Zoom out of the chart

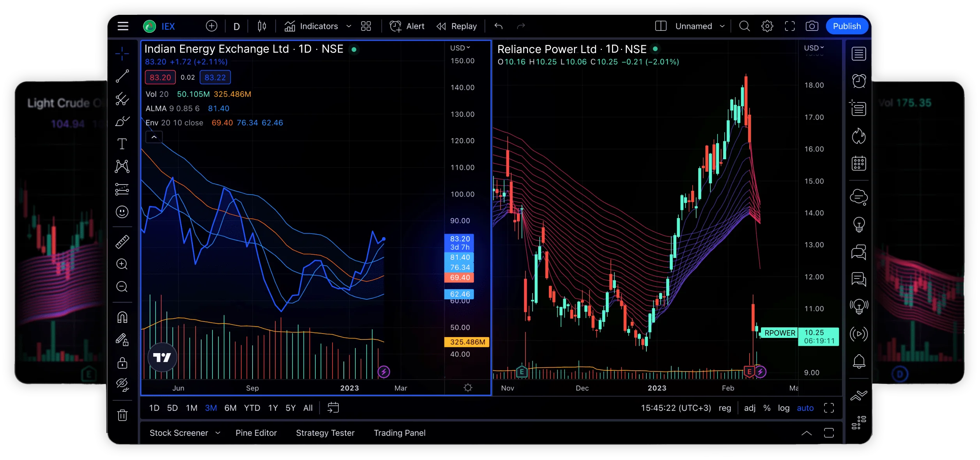click(122, 287)
